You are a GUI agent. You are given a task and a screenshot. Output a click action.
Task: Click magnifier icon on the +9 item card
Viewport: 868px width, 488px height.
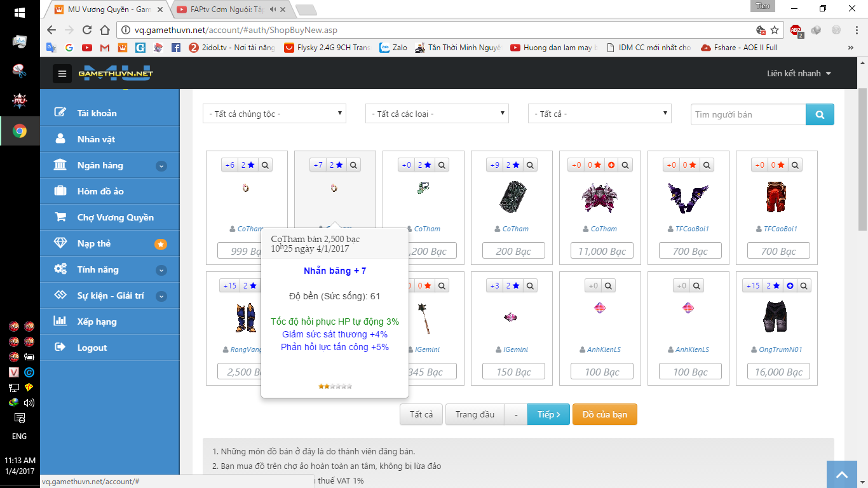tap(531, 165)
